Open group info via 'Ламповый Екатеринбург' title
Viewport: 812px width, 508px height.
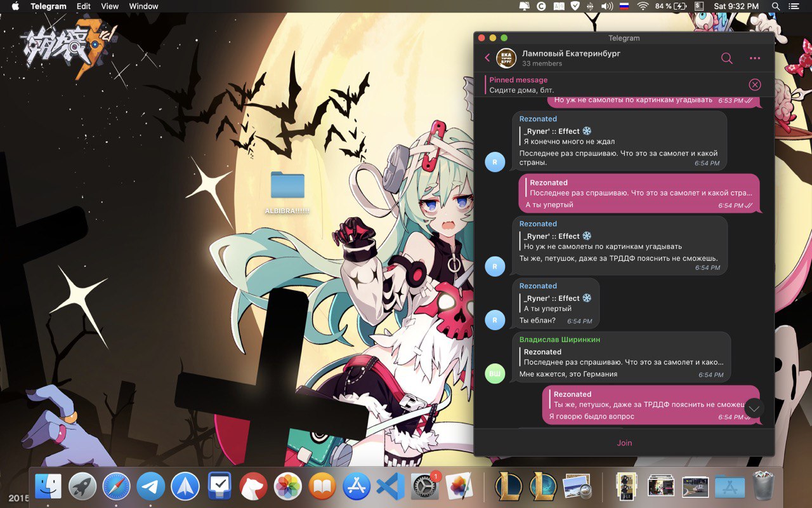point(571,53)
